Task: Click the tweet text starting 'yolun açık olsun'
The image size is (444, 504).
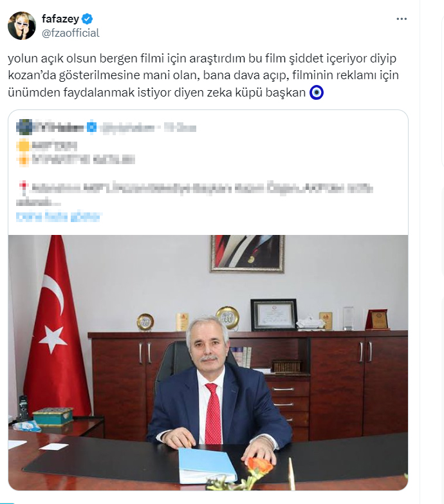Action: coord(203,75)
